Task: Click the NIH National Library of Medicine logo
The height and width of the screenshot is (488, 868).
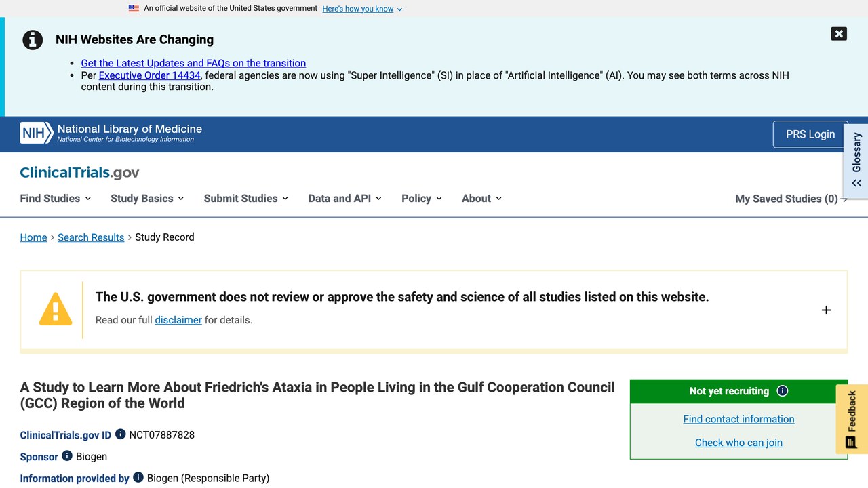Action: tap(111, 133)
